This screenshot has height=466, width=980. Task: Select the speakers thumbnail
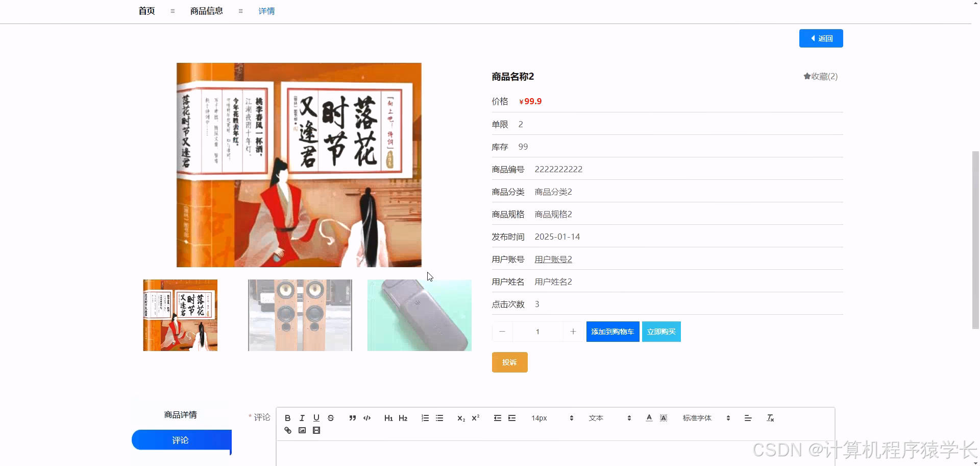tap(300, 315)
